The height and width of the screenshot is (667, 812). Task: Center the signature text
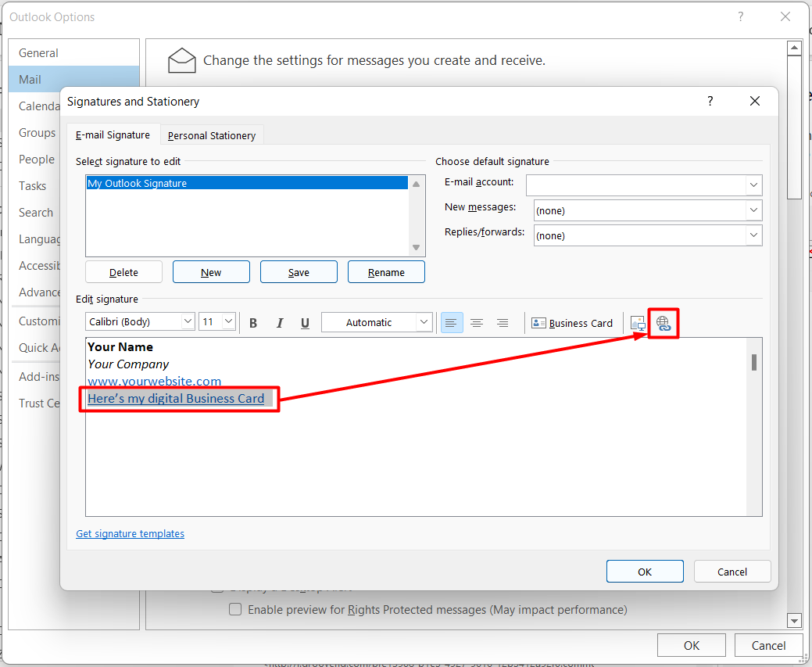477,323
